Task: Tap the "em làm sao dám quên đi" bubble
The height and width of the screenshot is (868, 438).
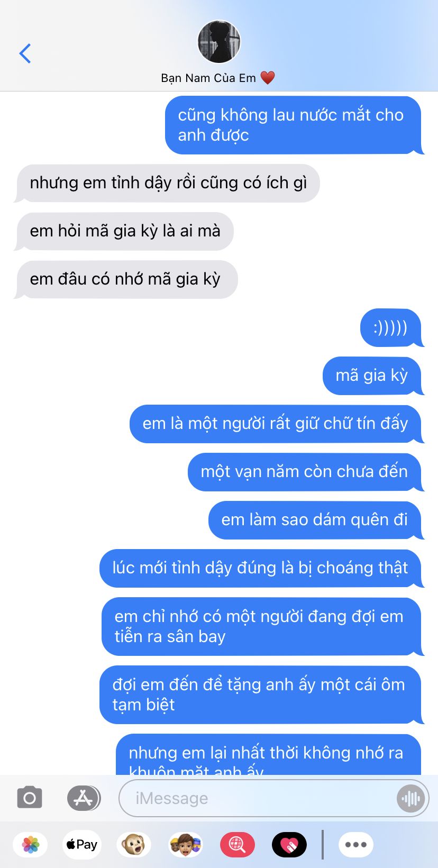Action: coord(315,520)
